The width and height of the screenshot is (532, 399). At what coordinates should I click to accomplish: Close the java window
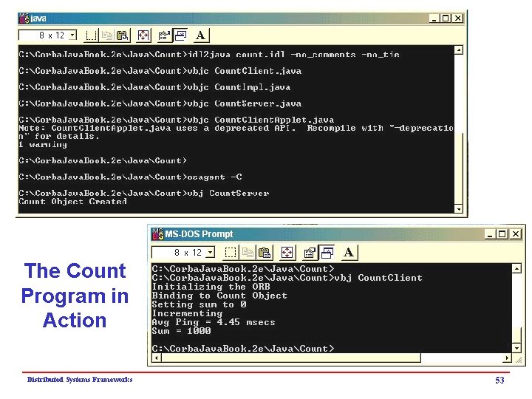point(458,18)
